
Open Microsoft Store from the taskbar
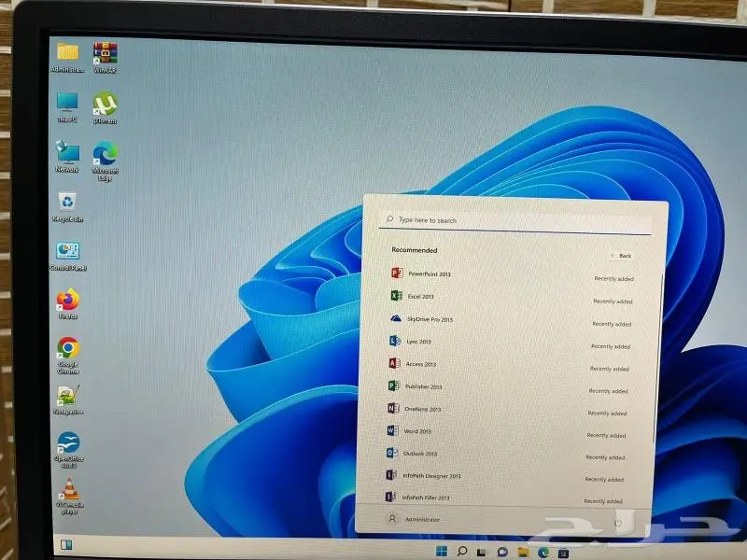[564, 553]
